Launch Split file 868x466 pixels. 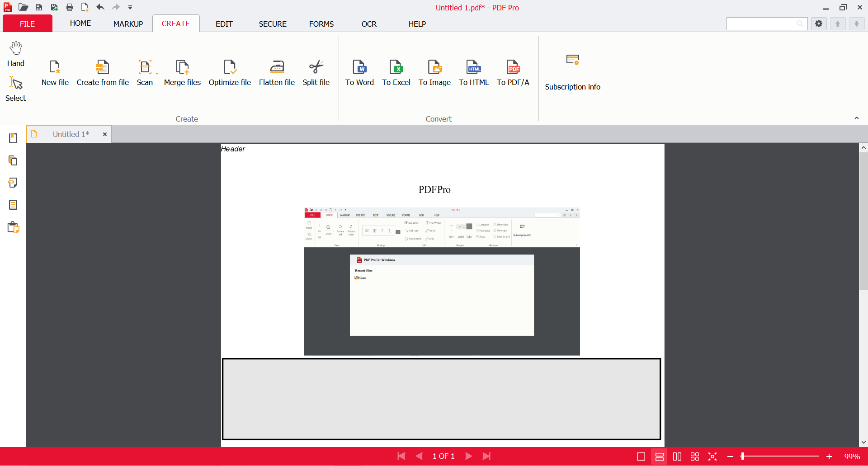[x=316, y=73]
